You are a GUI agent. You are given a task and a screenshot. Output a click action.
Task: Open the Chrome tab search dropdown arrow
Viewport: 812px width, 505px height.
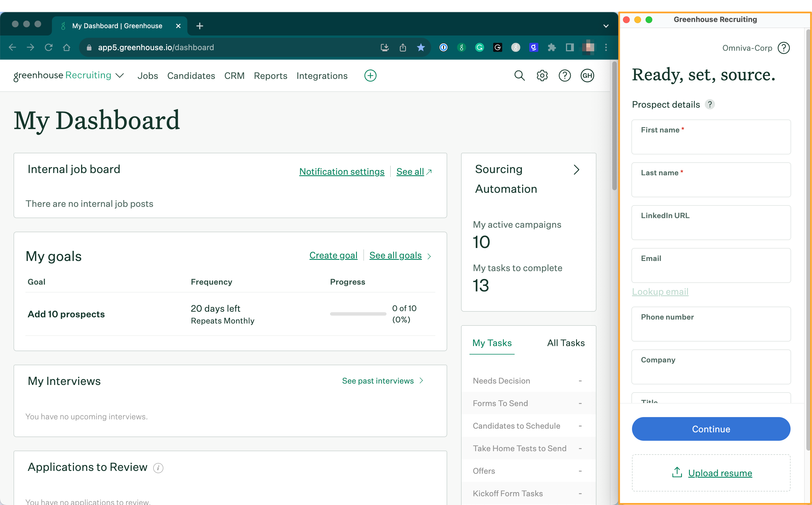(606, 26)
